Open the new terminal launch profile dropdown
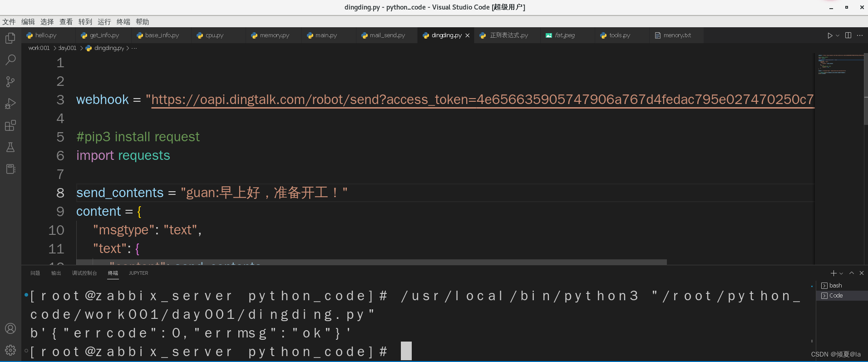Viewport: 868px width, 362px height. coord(841,273)
